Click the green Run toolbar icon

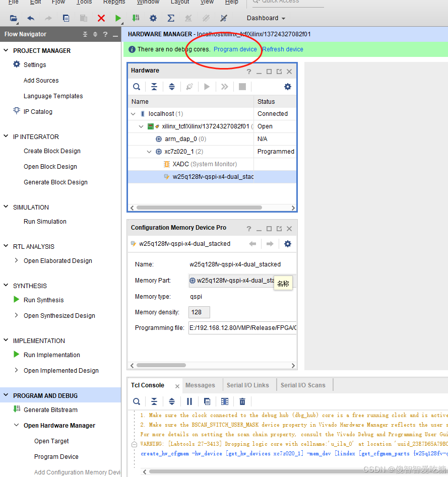pos(118,18)
